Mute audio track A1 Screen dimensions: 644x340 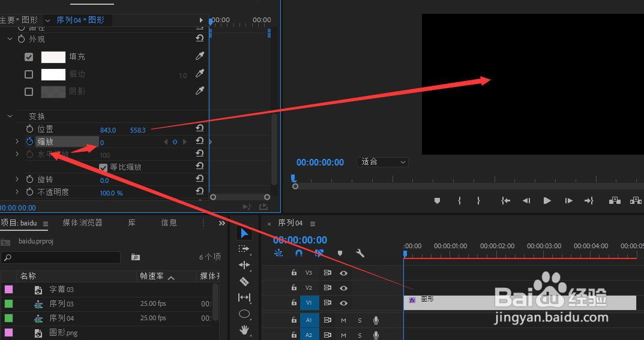click(343, 320)
